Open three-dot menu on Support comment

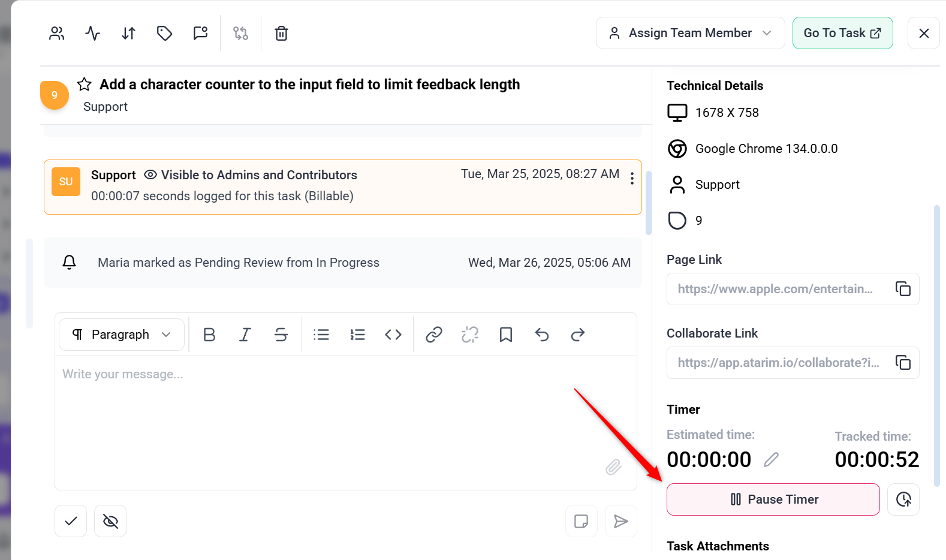tap(632, 178)
